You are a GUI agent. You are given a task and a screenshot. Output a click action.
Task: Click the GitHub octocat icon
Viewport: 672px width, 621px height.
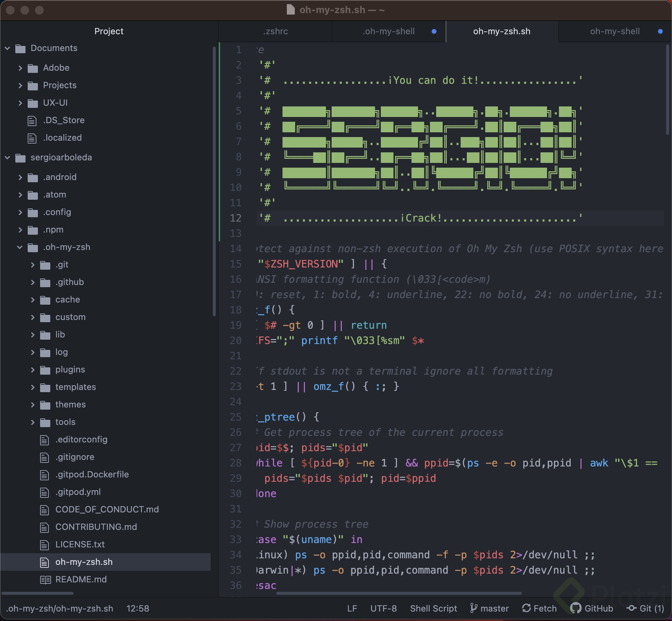point(576,608)
